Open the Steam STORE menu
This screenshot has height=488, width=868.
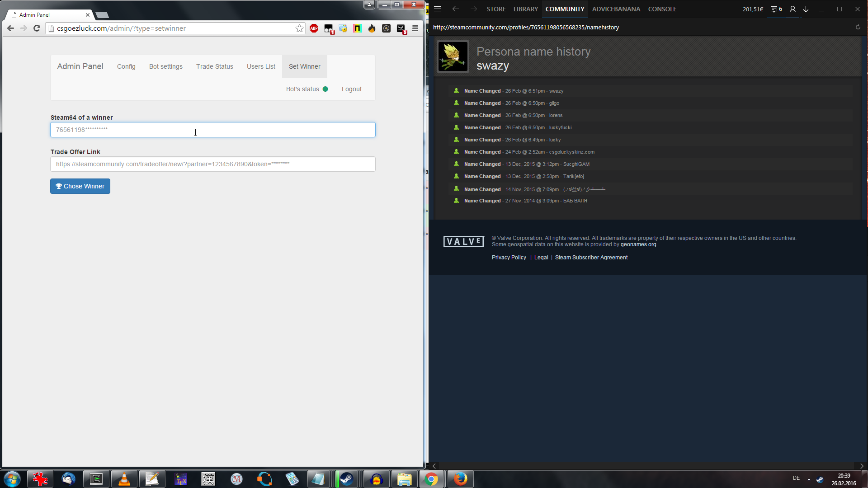pyautogui.click(x=496, y=9)
